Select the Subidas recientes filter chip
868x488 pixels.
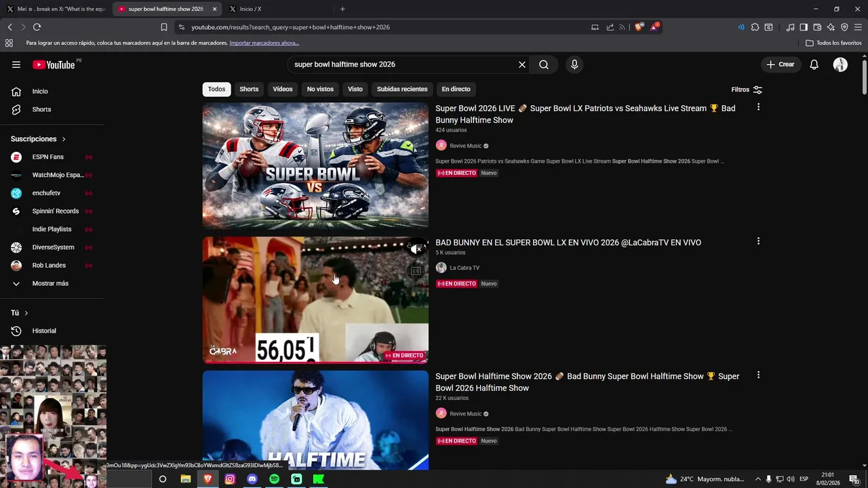pyautogui.click(x=402, y=89)
